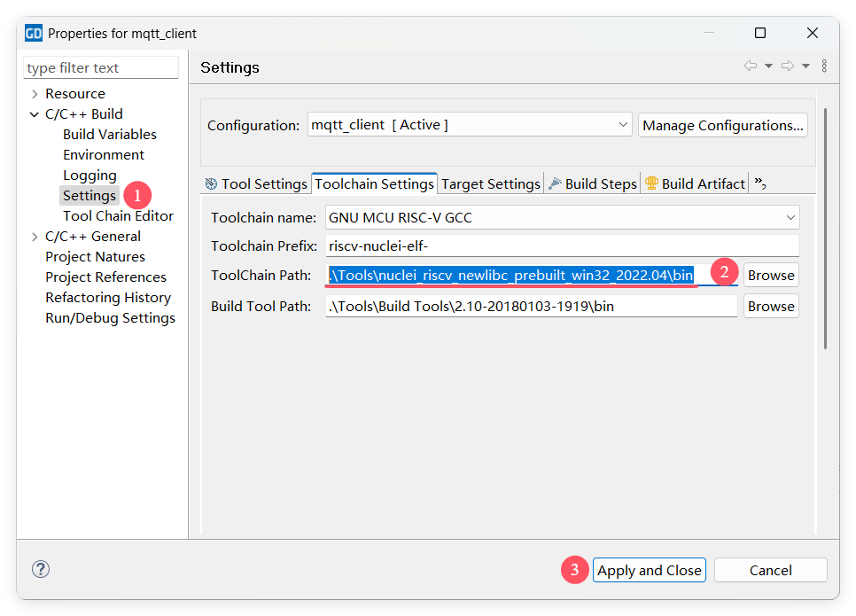Select Tool Chain Editor in tree

coord(118,216)
